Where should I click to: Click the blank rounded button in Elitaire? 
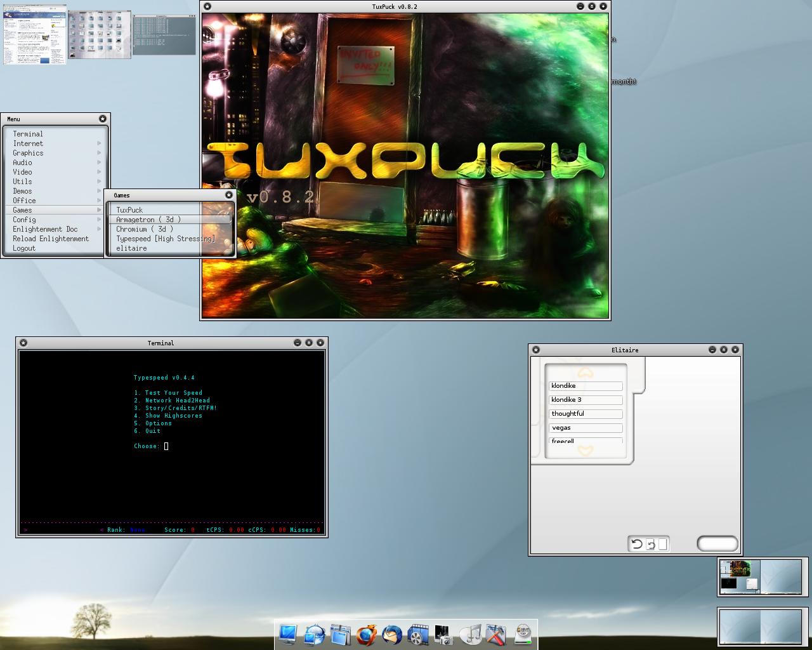[717, 543]
